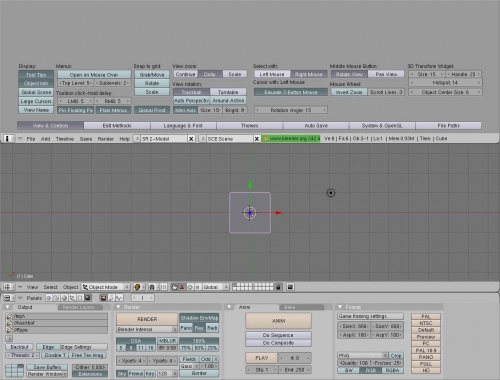Screen dimensions: 500x380
Task: Click the Rotation Angle: 15 slider
Action: (291, 110)
